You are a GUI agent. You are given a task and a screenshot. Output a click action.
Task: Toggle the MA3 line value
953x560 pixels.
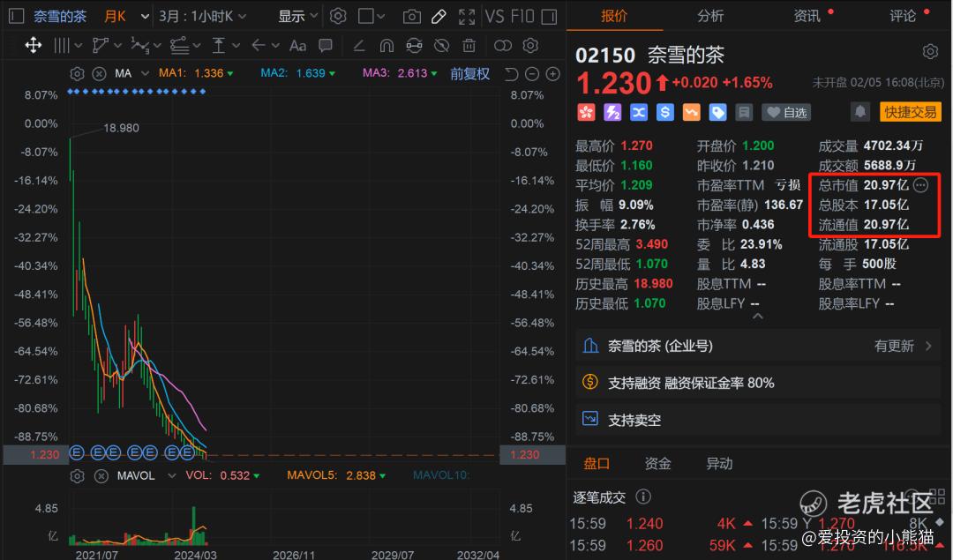(400, 73)
